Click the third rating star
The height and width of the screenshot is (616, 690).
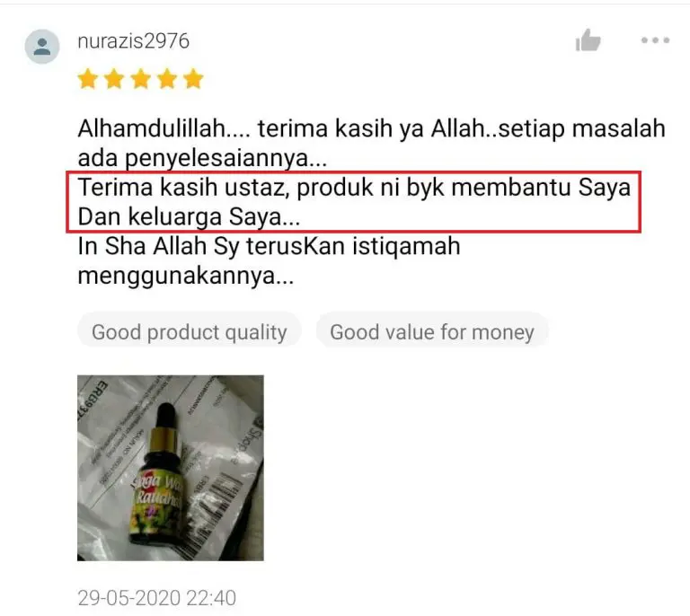pyautogui.click(x=141, y=79)
